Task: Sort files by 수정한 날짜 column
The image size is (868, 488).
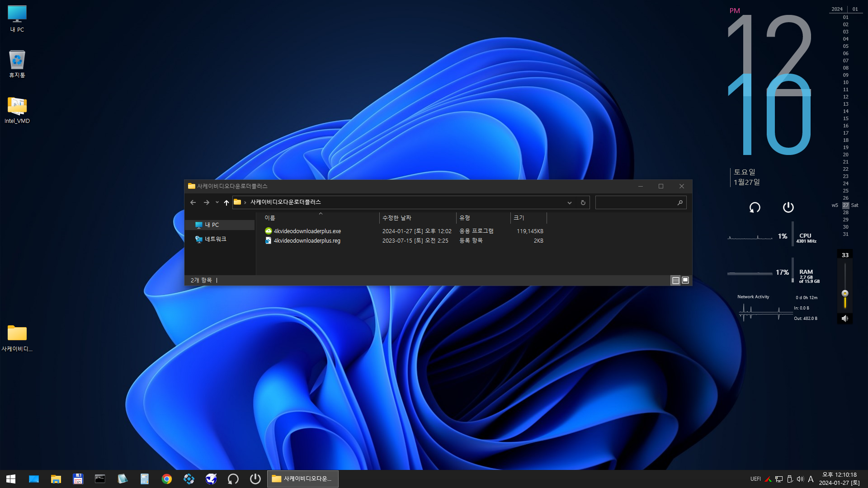Action: click(x=418, y=218)
